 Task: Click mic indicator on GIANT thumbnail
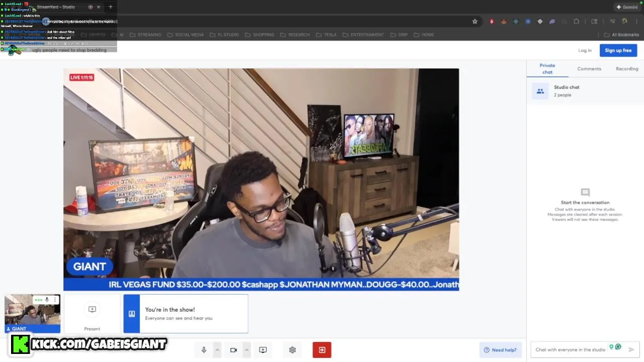tap(47, 300)
